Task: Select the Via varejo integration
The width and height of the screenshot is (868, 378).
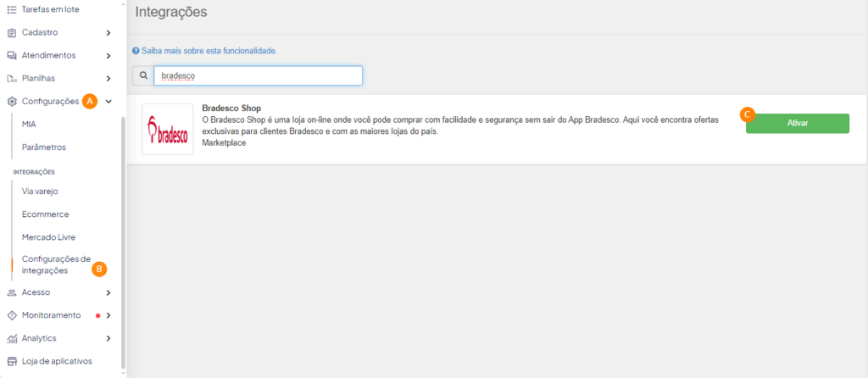Action: [40, 192]
